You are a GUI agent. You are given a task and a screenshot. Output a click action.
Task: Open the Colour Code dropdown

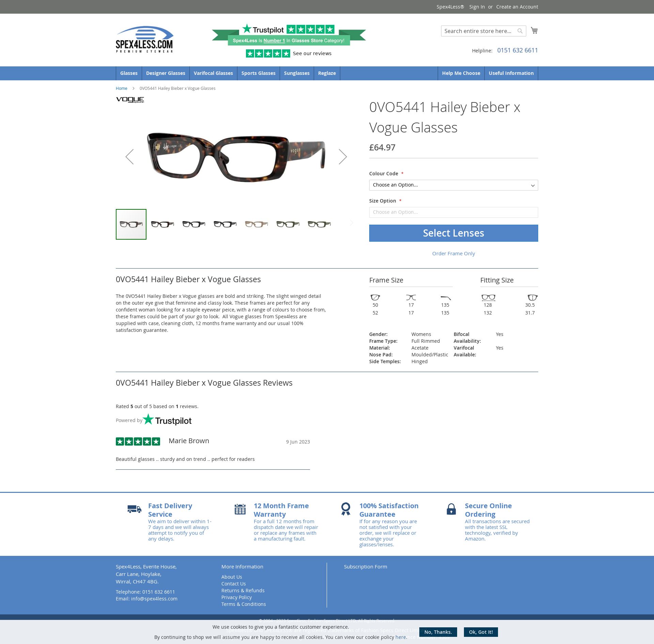click(x=454, y=185)
